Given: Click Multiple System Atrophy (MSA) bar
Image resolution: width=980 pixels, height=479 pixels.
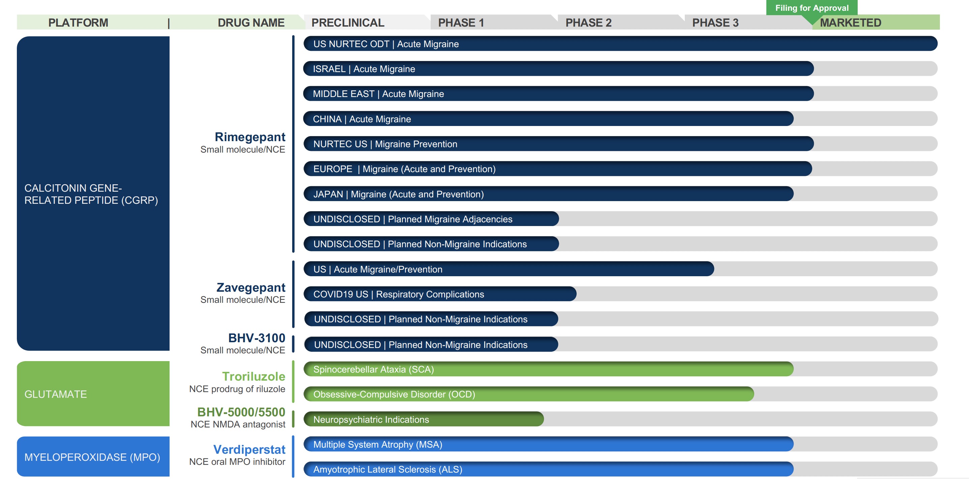Looking at the screenshot, I should pos(548,444).
